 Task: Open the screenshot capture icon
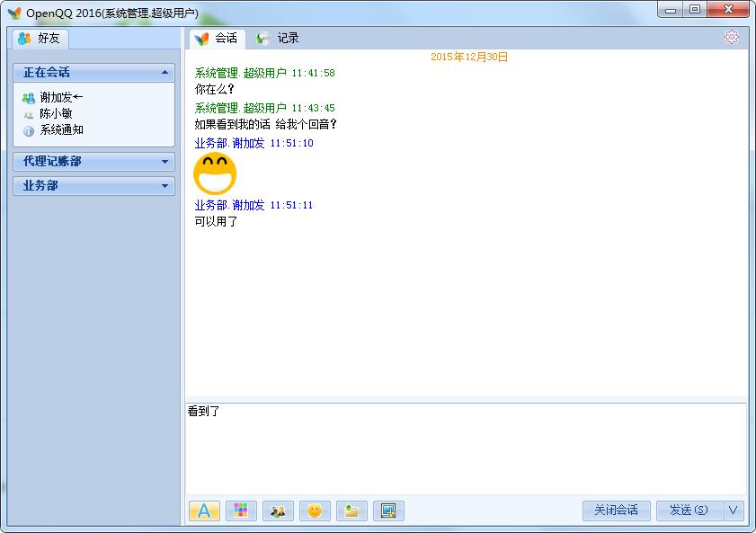coord(387,511)
